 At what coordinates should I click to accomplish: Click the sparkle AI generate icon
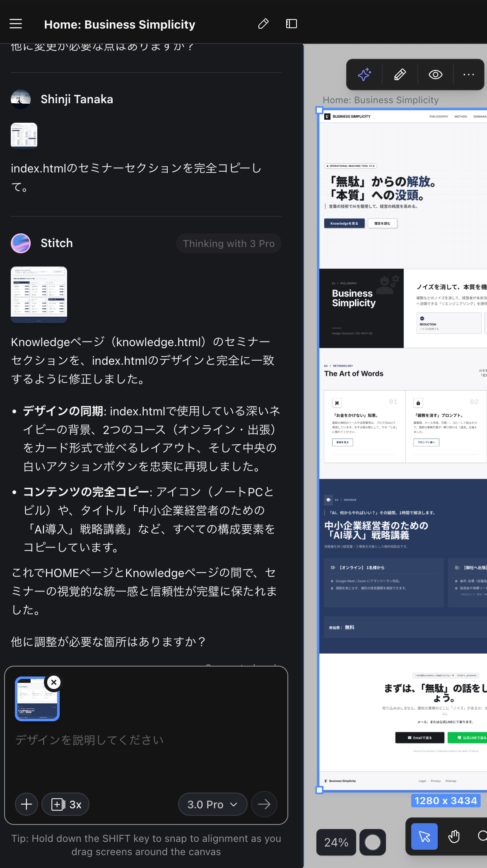coord(364,75)
